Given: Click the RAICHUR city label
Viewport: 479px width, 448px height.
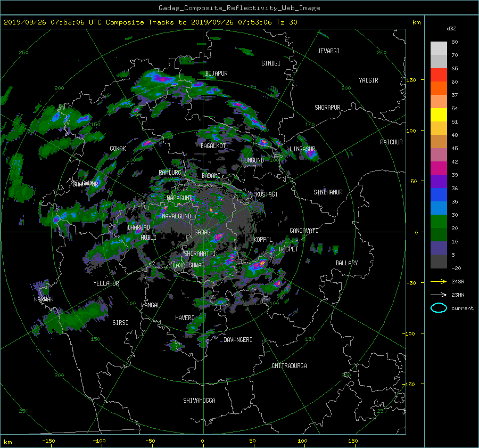Looking at the screenshot, I should (391, 142).
